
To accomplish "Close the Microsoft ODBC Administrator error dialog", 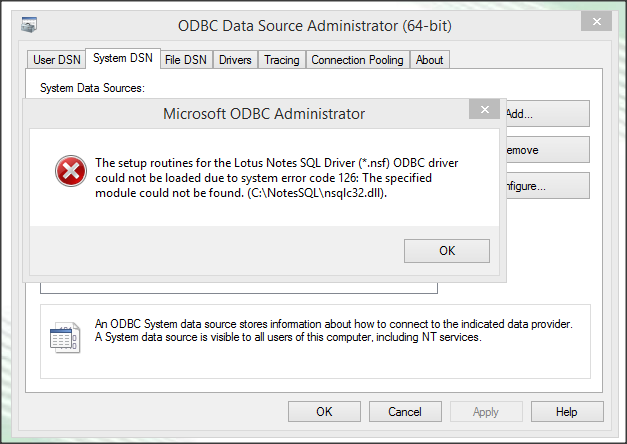I will (485, 110).
